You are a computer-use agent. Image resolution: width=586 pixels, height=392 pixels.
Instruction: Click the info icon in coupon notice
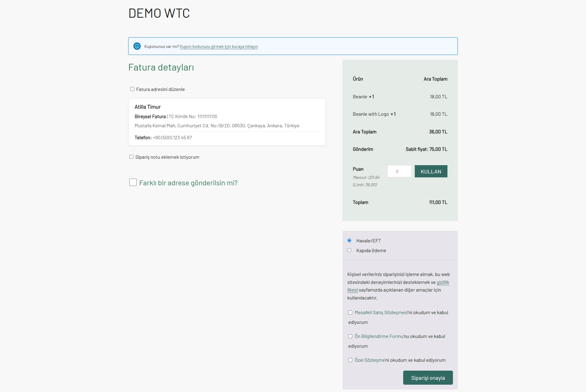point(137,46)
